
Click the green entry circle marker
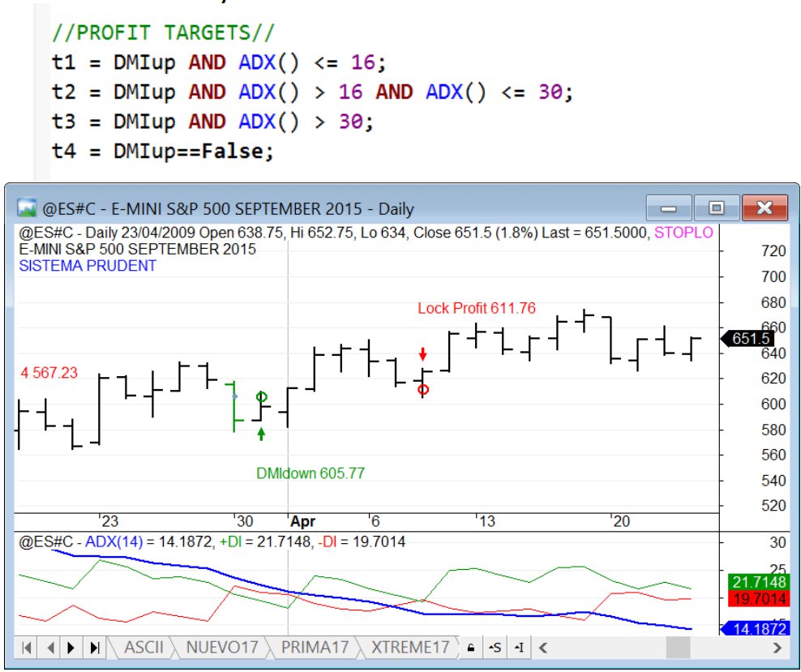261,396
